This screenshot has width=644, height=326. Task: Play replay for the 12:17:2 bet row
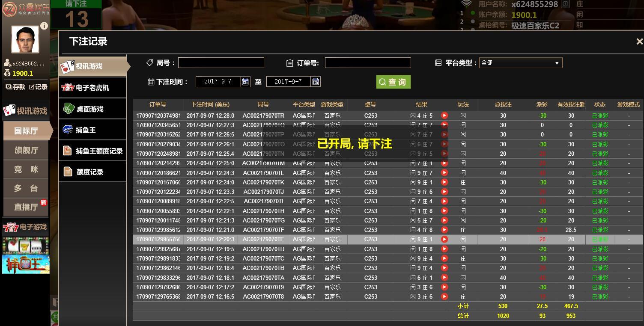tap(444, 287)
